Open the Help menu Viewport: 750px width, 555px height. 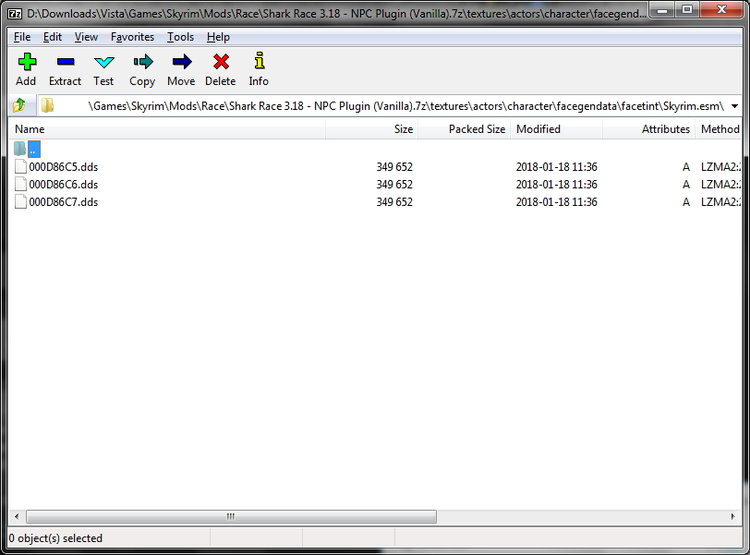[218, 37]
